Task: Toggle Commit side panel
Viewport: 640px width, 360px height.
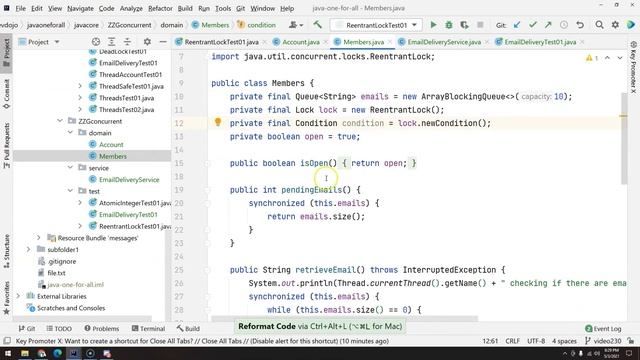Action: click(7, 94)
